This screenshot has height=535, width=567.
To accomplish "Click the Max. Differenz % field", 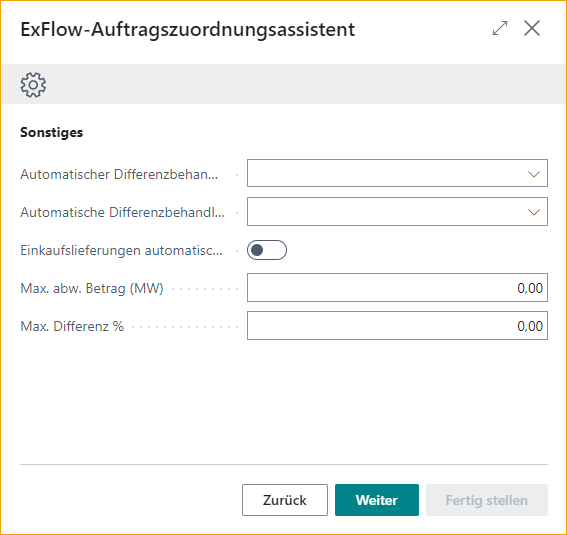I will point(397,326).
